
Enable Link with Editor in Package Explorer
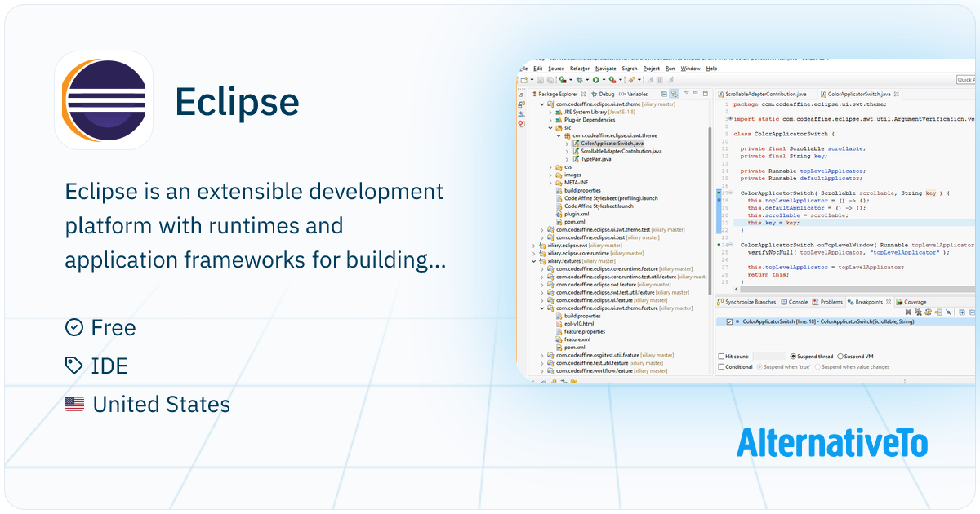[x=675, y=94]
